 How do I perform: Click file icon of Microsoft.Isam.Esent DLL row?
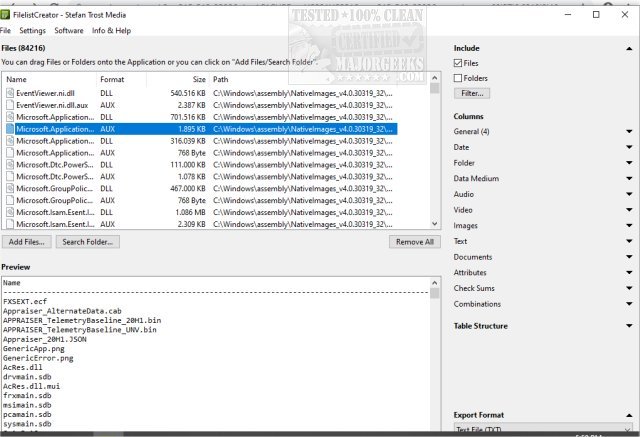point(10,212)
